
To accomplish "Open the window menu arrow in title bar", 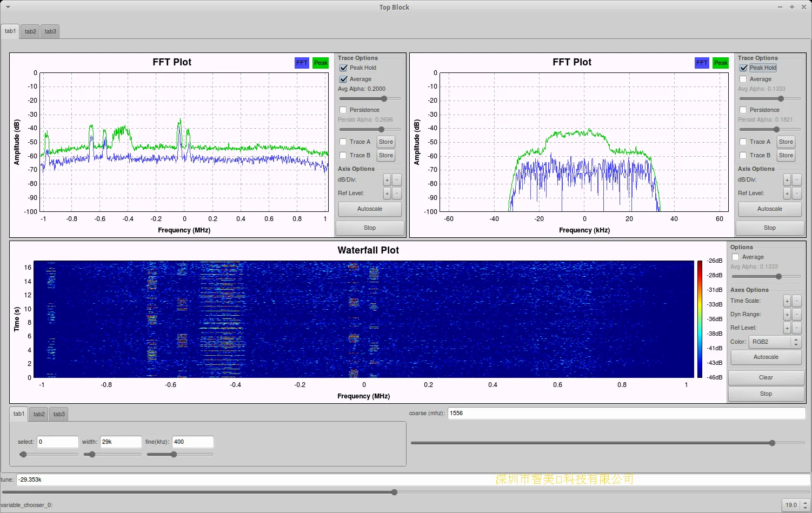I will coord(8,7).
